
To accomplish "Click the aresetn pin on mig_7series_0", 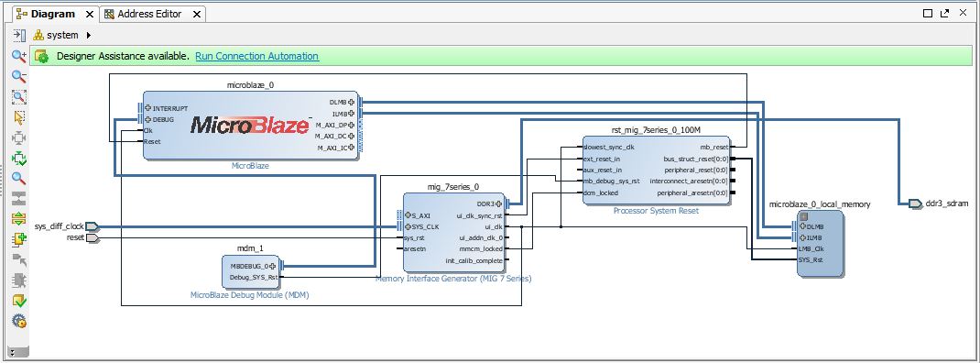I will coord(415,249).
